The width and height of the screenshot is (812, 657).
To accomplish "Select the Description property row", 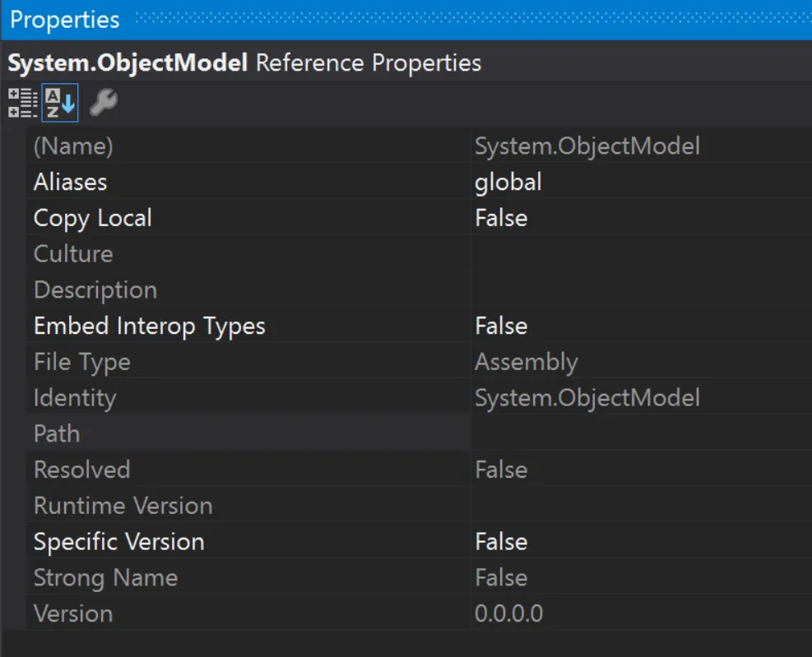I will point(95,290).
